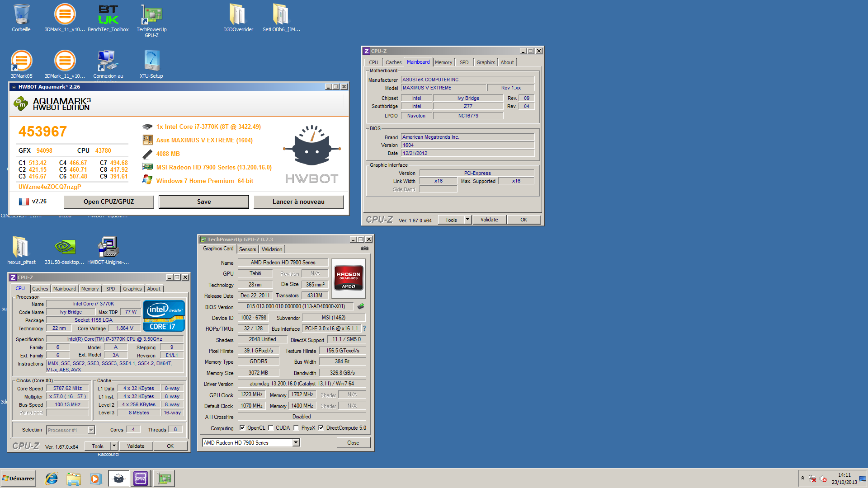Click the Radeon Graphics AMD logo
The width and height of the screenshot is (868, 488).
click(348, 278)
